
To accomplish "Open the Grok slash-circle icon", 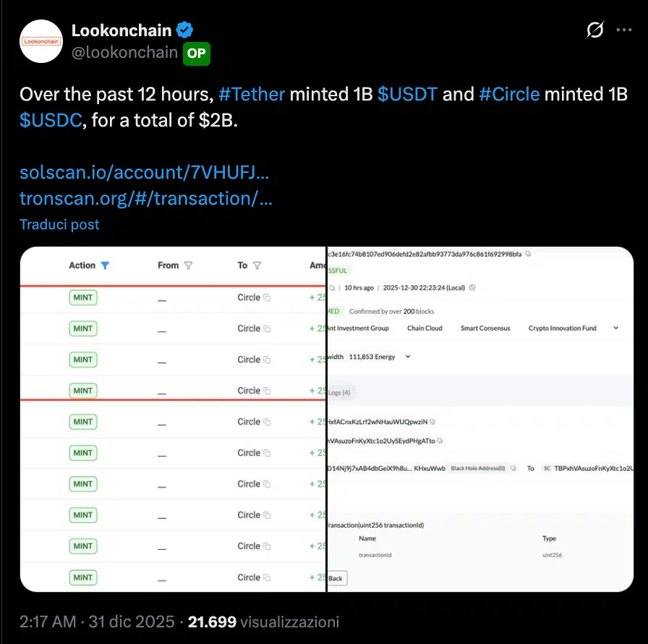I will pyautogui.click(x=594, y=30).
